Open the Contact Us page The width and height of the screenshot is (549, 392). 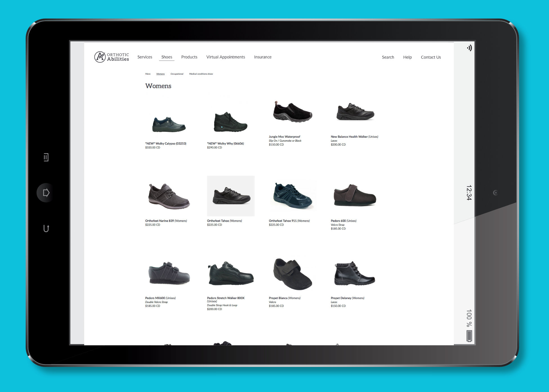431,57
